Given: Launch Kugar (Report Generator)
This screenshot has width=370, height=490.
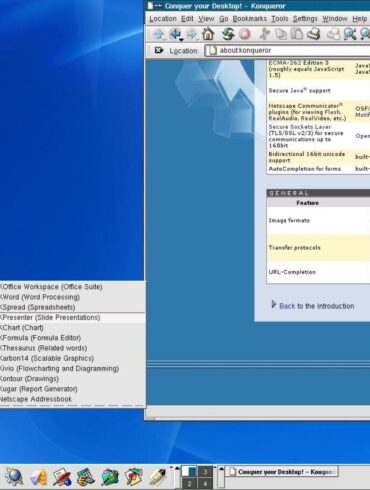Looking at the screenshot, I should pos(72,389).
